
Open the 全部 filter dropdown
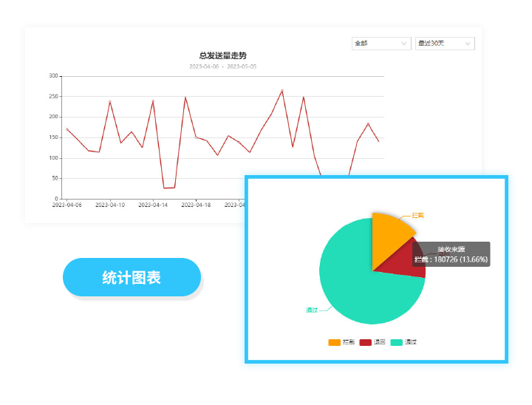[381, 44]
